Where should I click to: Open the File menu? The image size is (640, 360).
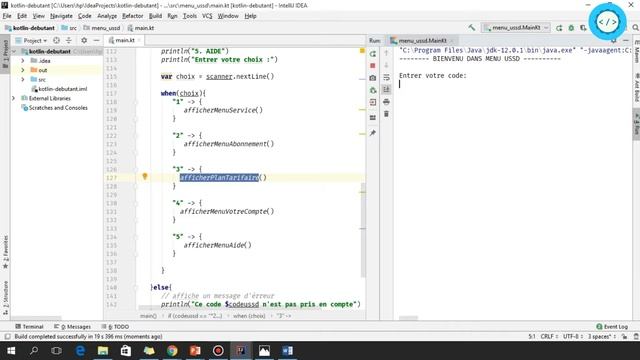[7, 16]
